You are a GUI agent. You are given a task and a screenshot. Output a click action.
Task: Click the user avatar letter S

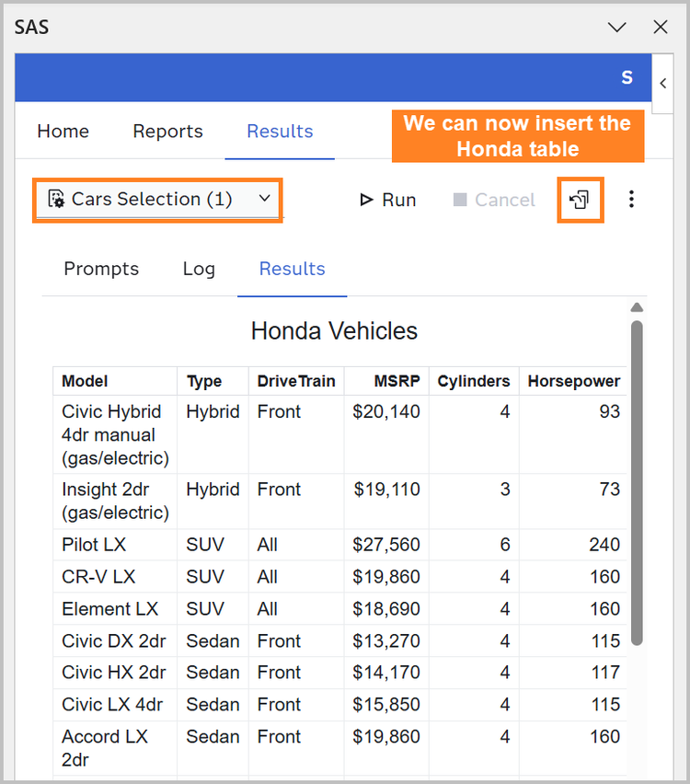point(627,77)
